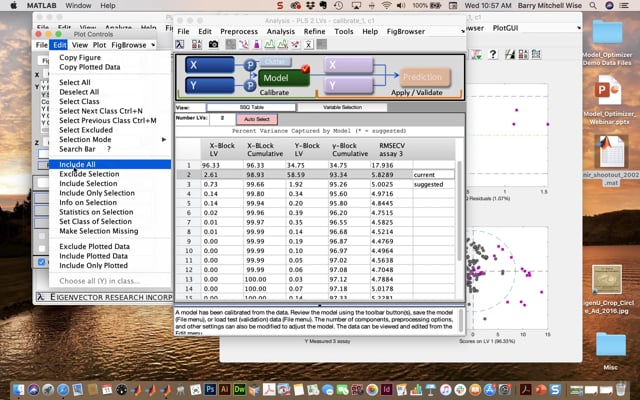
Task: Expand overflow arrow at right of Analysis menu bar
Action: (x=463, y=31)
